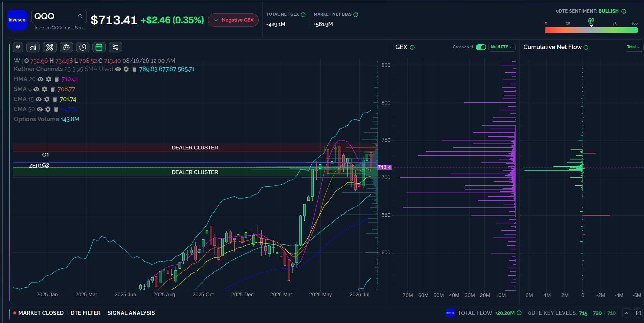Click the +561.9M Market Net Bias value
This screenshot has height=323, width=644.
[x=323, y=24]
